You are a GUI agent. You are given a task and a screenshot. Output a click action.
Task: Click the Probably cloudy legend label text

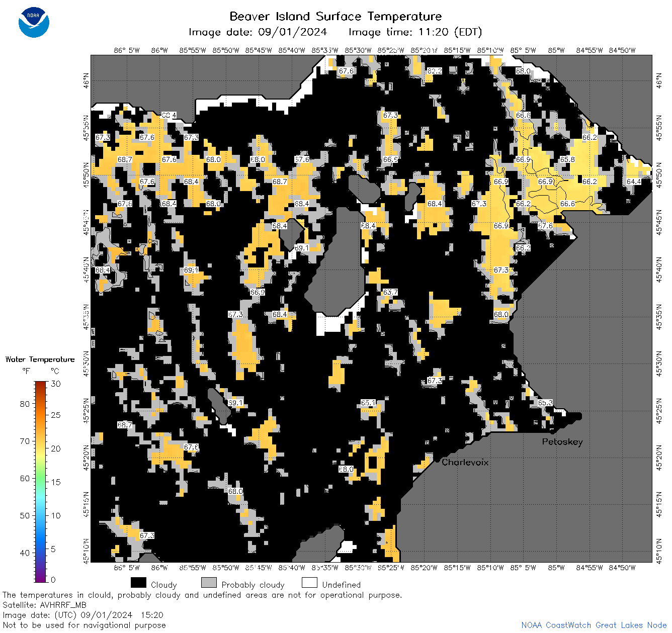pos(253,585)
